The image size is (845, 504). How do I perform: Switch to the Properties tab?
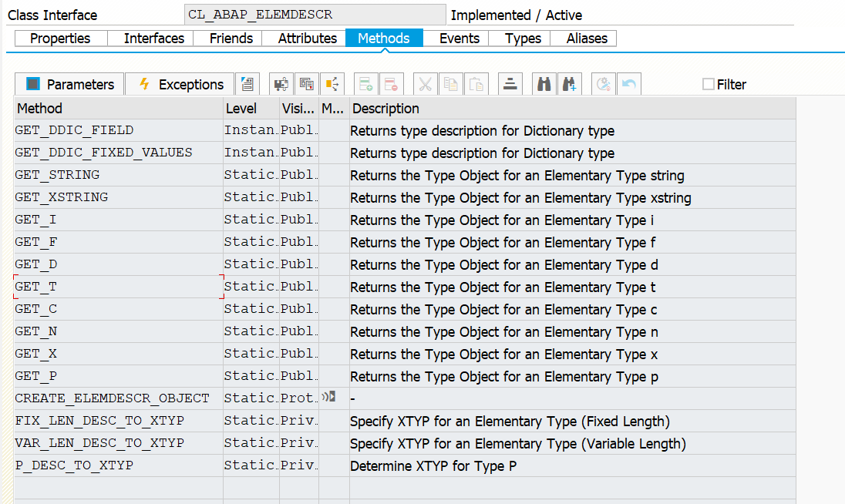coord(60,39)
